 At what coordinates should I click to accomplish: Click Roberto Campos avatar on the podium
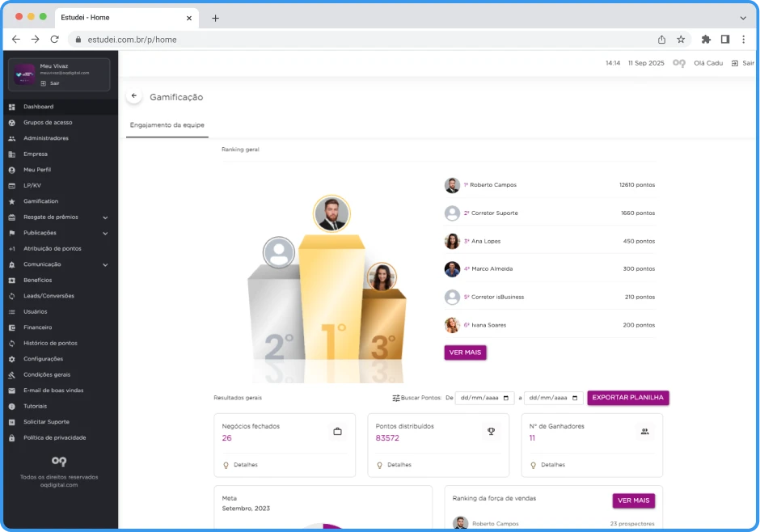tap(331, 214)
